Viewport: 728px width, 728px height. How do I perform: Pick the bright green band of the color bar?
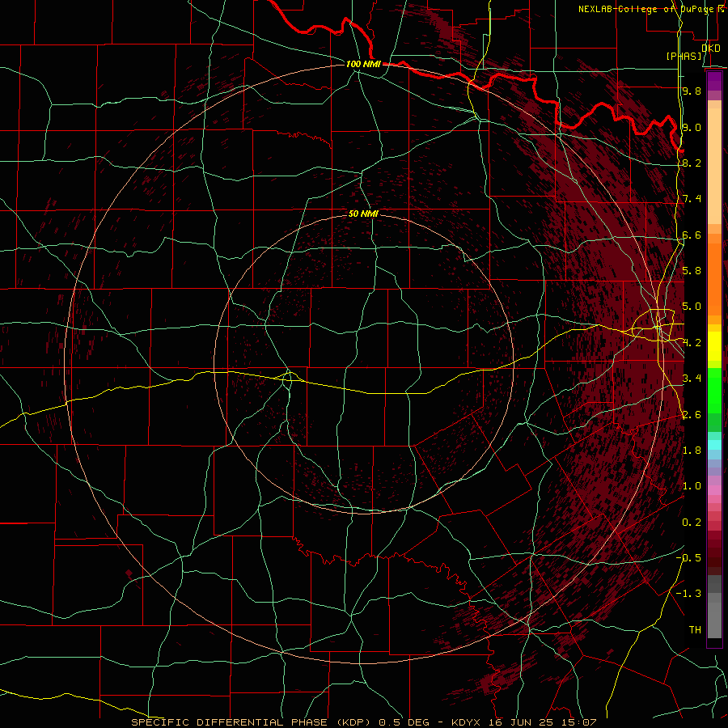pyautogui.click(x=714, y=390)
